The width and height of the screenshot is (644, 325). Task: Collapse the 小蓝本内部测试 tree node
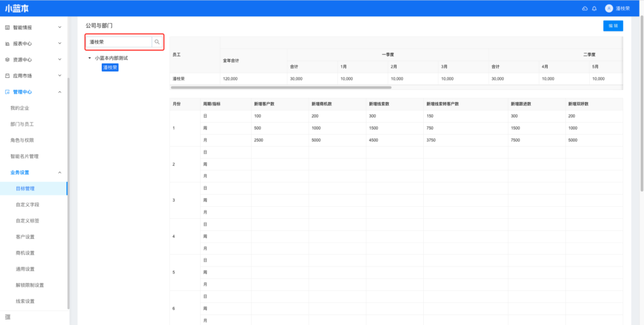[x=89, y=58]
